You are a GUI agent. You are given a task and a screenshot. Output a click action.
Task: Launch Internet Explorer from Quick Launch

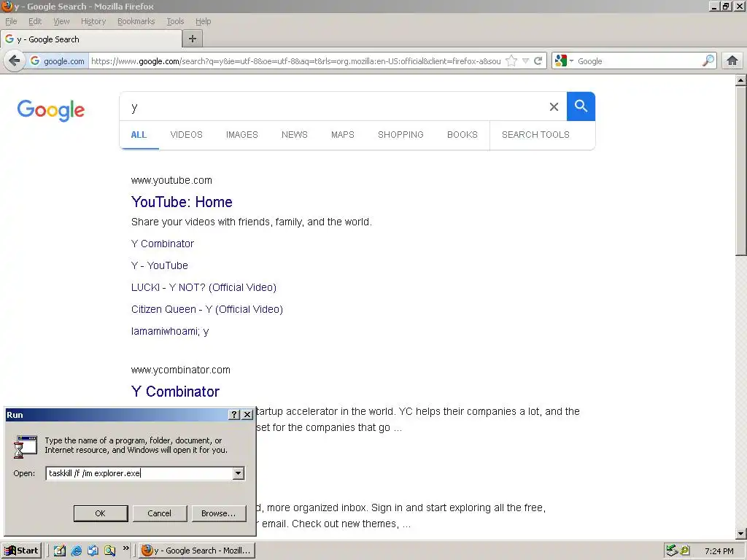pyautogui.click(x=76, y=551)
